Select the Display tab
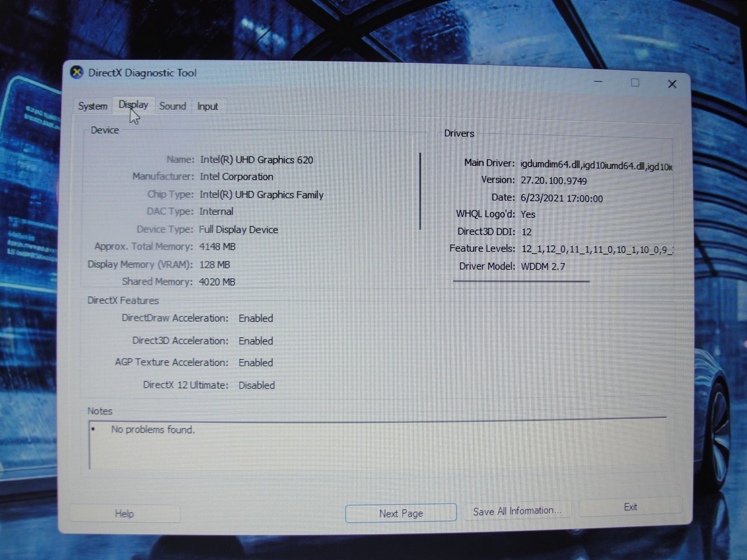This screenshot has height=560, width=747. [x=133, y=105]
